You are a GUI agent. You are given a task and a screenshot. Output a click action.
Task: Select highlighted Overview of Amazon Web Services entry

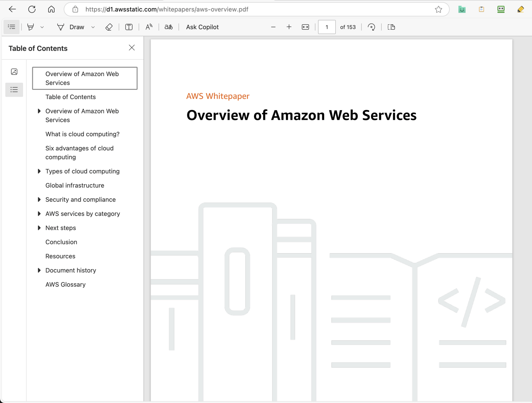click(85, 78)
